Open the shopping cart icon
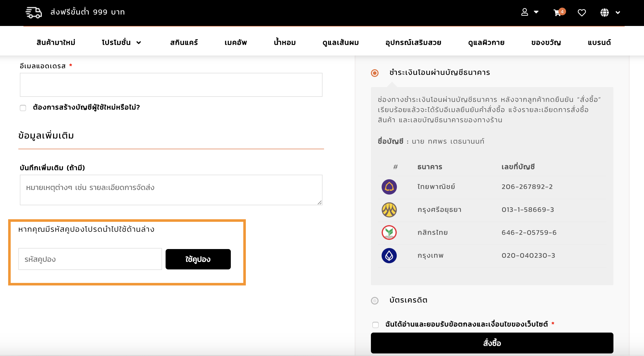Image resolution: width=644 pixels, height=356 pixels. click(558, 12)
